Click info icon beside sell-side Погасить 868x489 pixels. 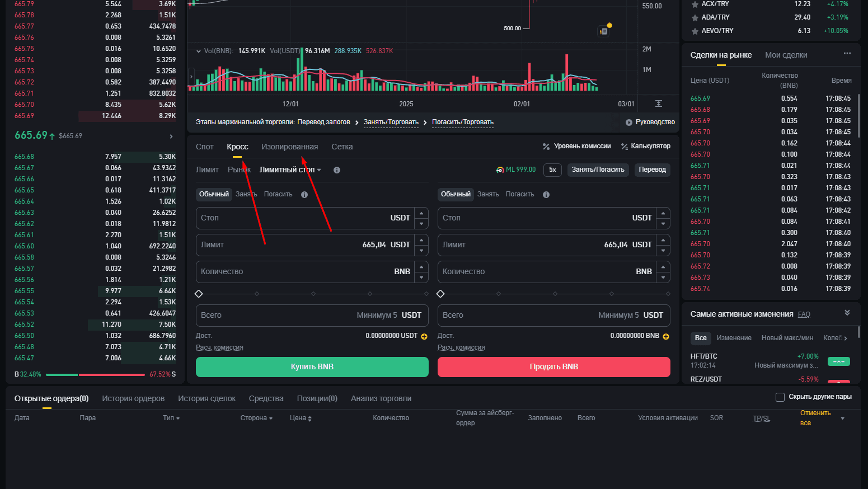(x=546, y=195)
